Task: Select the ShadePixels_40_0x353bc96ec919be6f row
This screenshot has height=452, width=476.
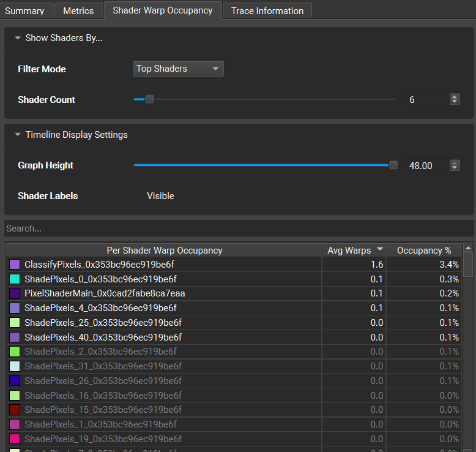Action: tap(234, 337)
